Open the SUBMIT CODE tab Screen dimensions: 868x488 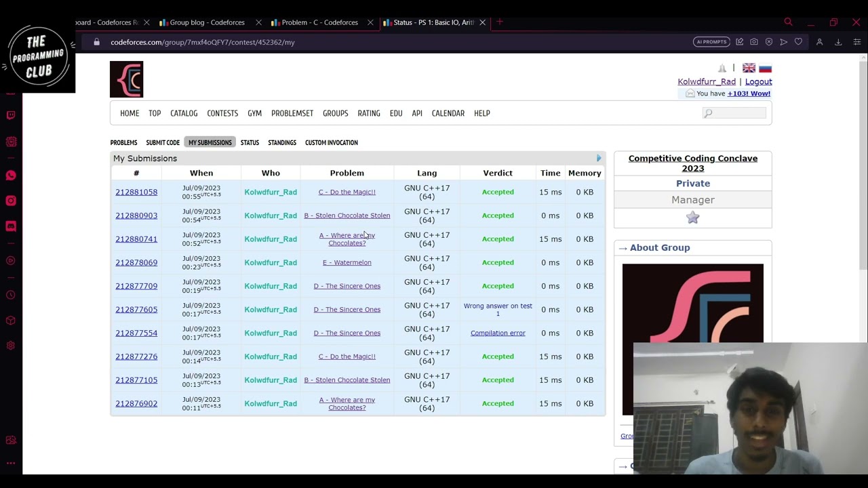163,142
